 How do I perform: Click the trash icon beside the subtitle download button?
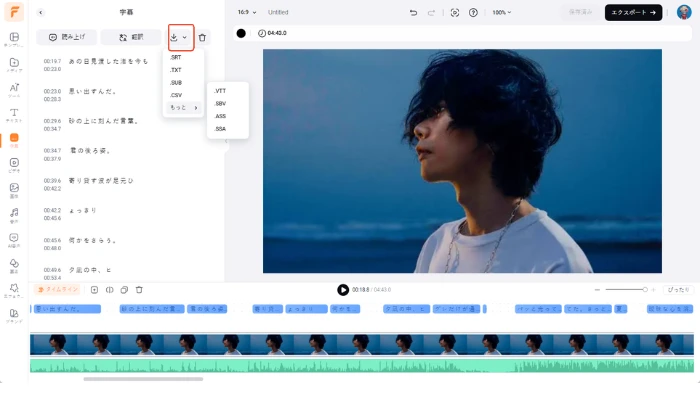[203, 37]
